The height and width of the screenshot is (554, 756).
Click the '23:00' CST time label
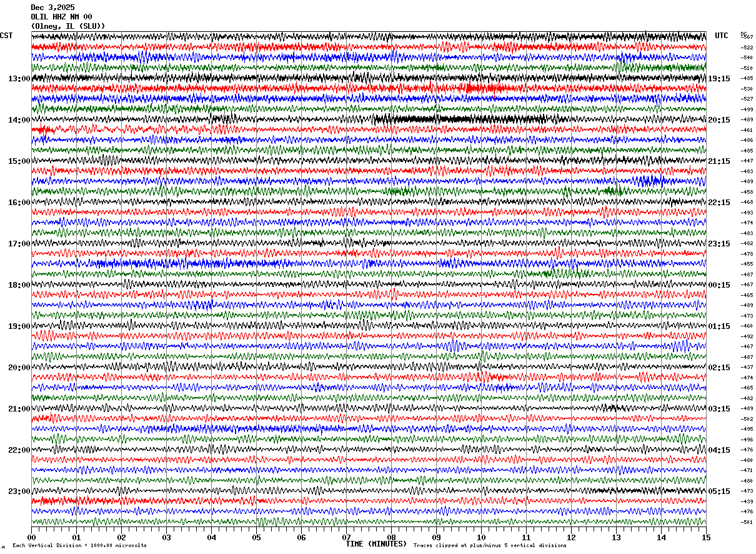[x=19, y=491]
